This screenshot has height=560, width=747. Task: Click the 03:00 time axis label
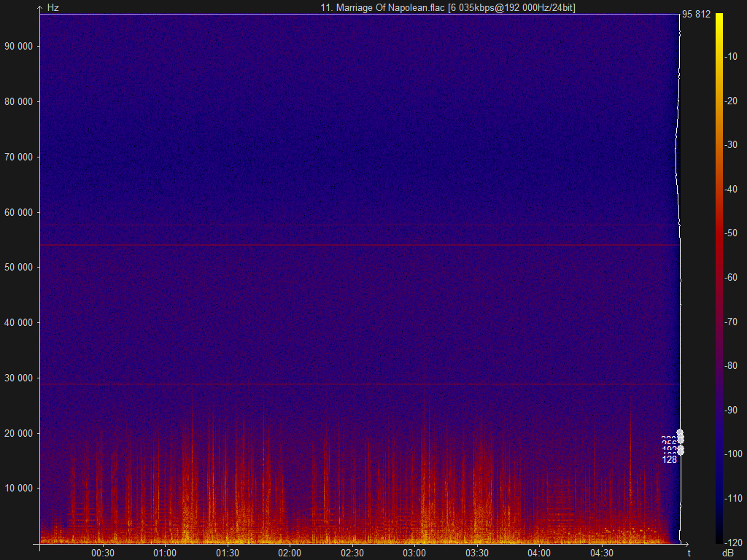coord(414,553)
